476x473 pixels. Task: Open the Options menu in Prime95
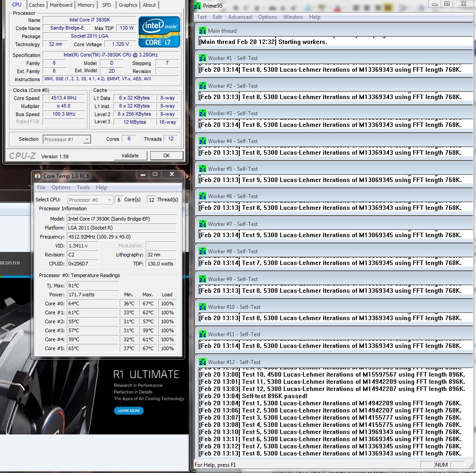[268, 17]
